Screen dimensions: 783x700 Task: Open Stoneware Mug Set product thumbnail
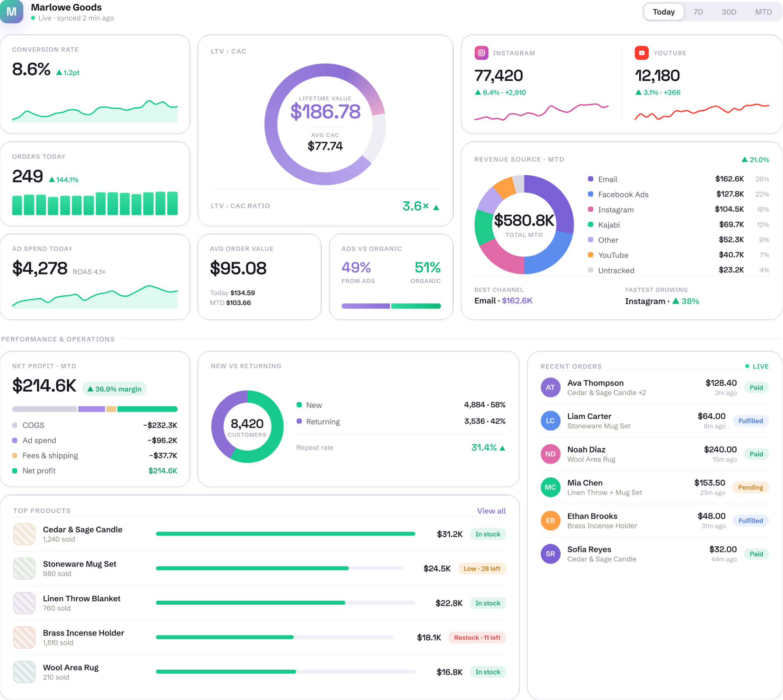pos(24,568)
